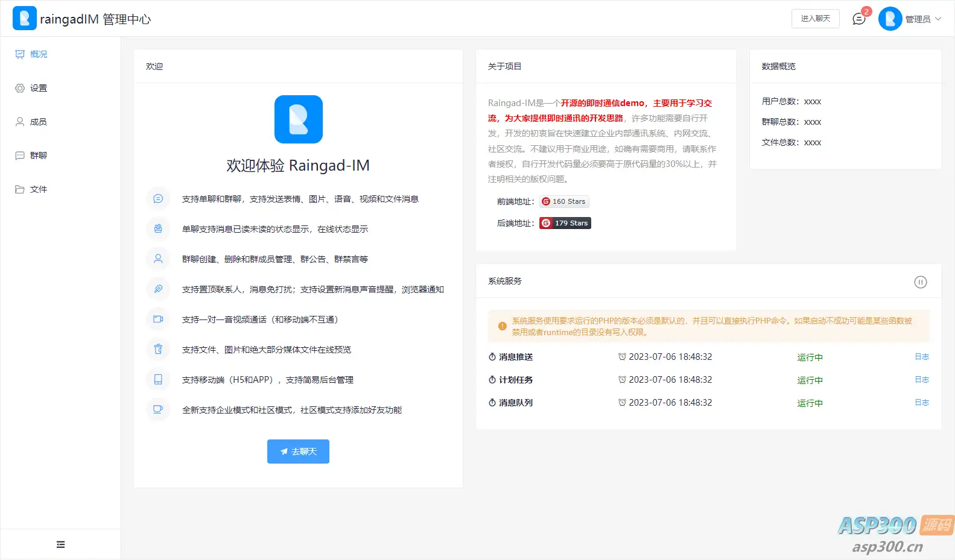Click the video icon beside 音视频通话

(x=158, y=319)
